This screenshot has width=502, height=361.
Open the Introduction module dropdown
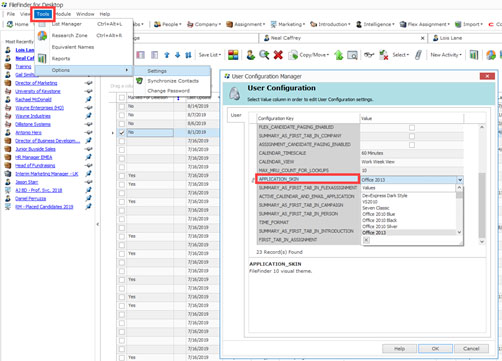(x=330, y=24)
